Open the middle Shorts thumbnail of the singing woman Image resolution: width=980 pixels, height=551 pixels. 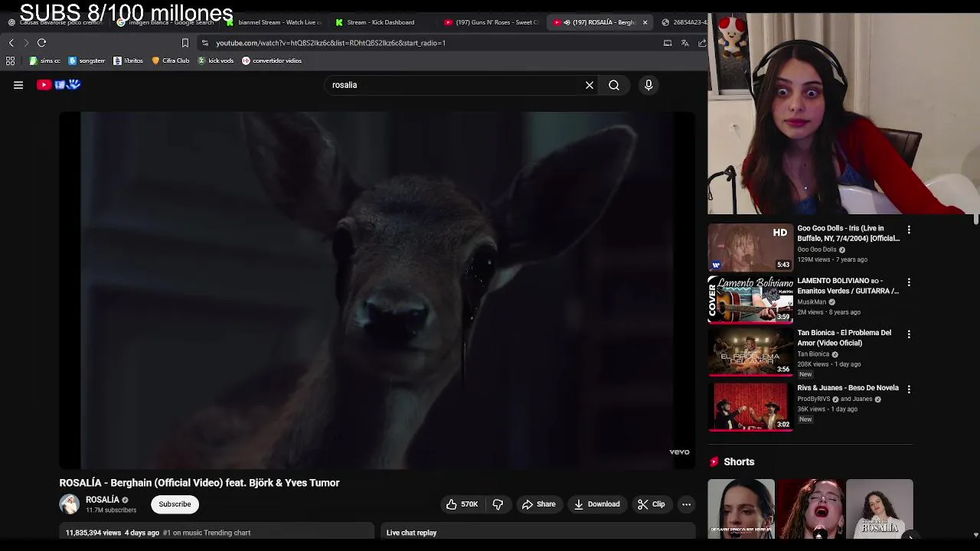click(811, 510)
